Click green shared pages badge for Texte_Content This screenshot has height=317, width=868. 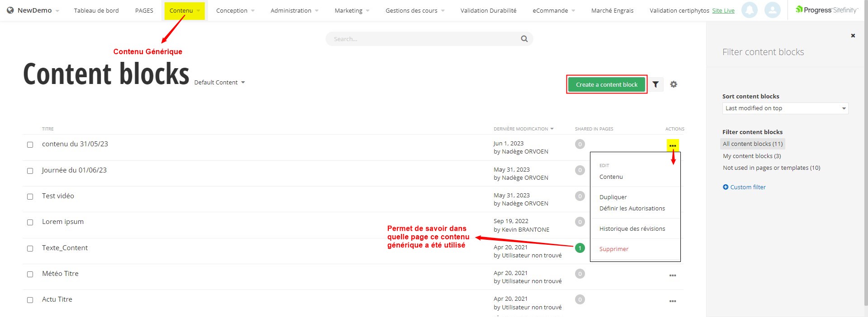pyautogui.click(x=580, y=248)
